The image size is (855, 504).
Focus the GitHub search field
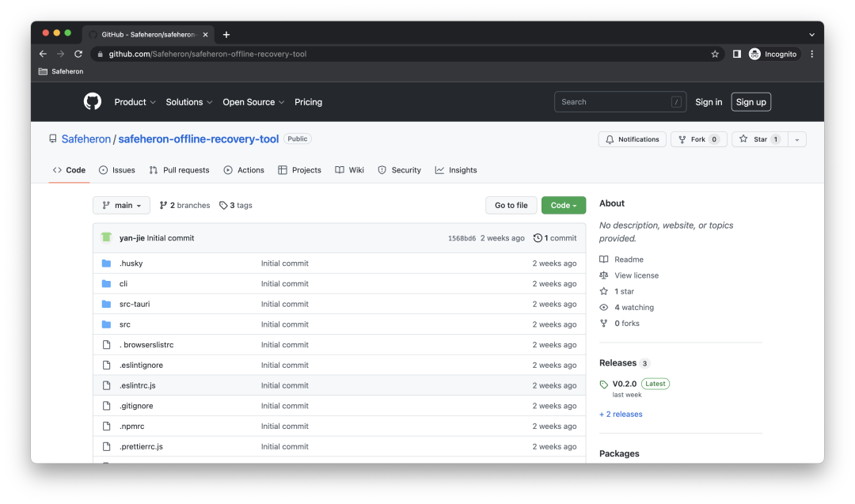(x=620, y=102)
